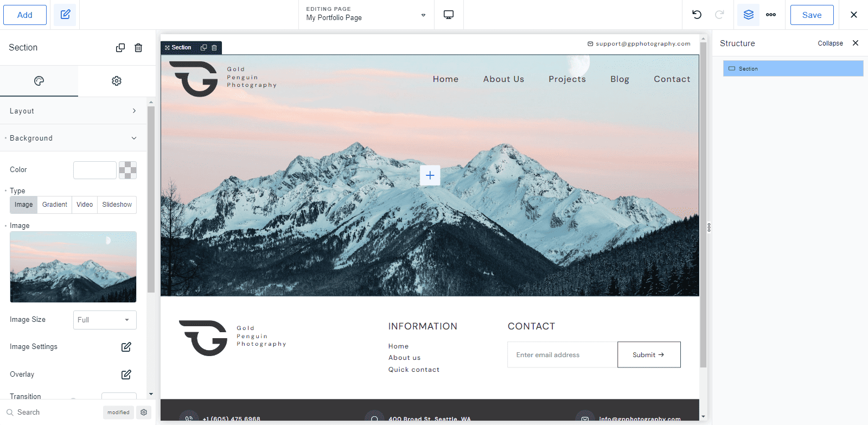
Task: Open the Image Size dropdown
Action: point(105,320)
